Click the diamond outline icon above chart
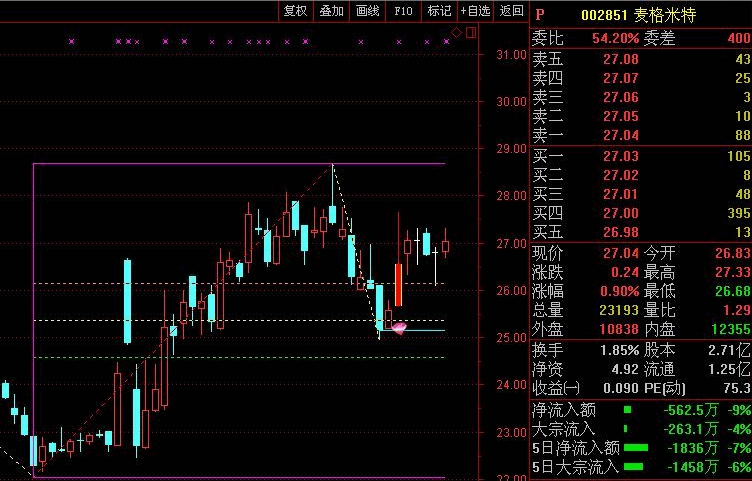Screen dimensions: 752x481 click(457, 33)
